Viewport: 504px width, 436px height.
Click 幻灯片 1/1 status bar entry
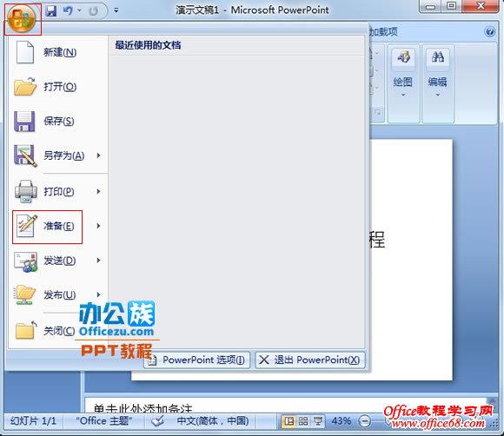pyautogui.click(x=33, y=421)
